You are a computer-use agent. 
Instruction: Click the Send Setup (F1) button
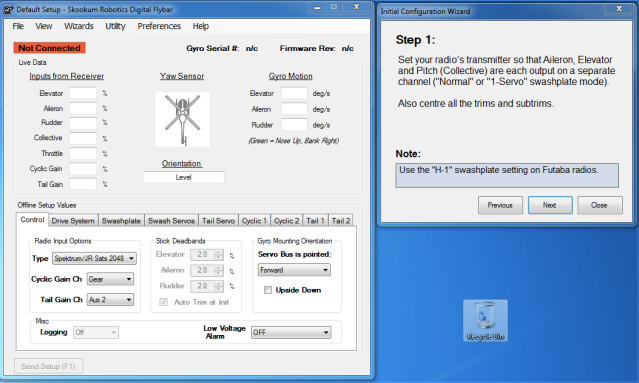click(48, 366)
